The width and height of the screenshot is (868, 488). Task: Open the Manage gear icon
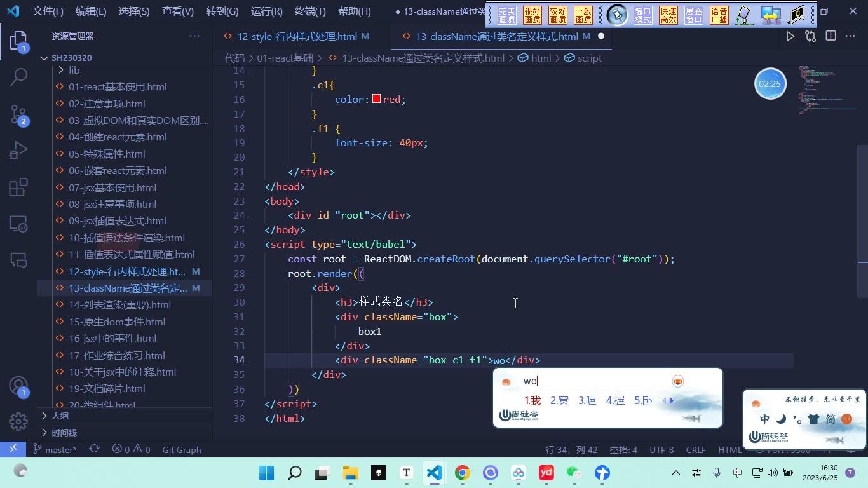click(x=18, y=421)
